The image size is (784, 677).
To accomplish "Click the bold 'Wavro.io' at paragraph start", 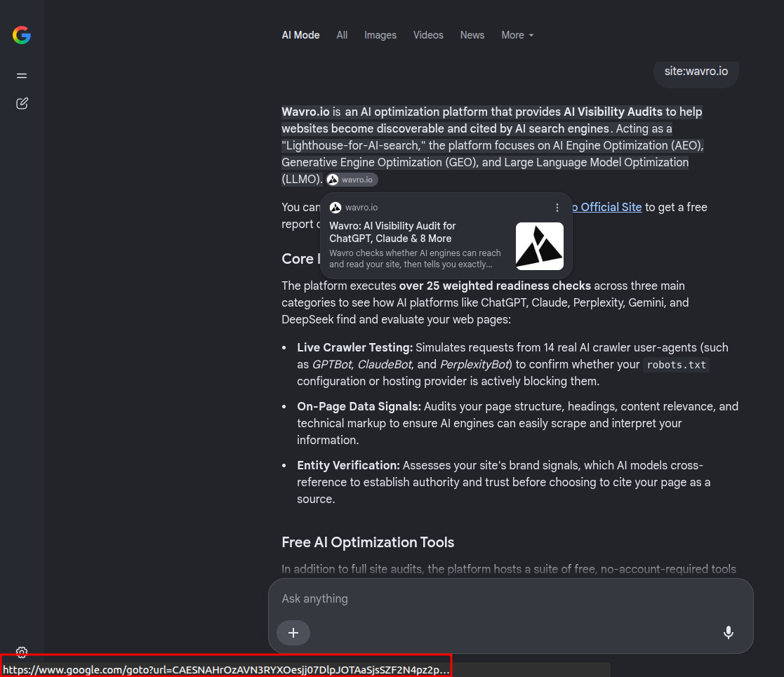I will (305, 112).
